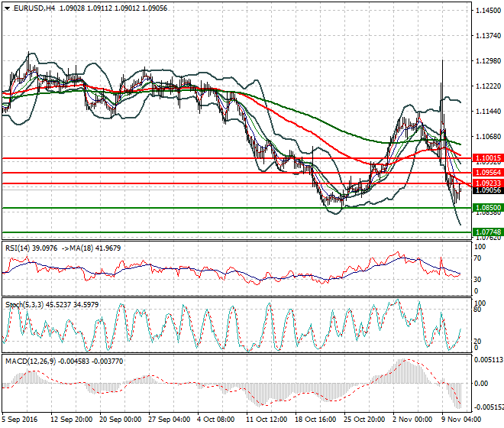
Task: Click the 1.13740 price scale value
Action: pyautogui.click(x=488, y=36)
